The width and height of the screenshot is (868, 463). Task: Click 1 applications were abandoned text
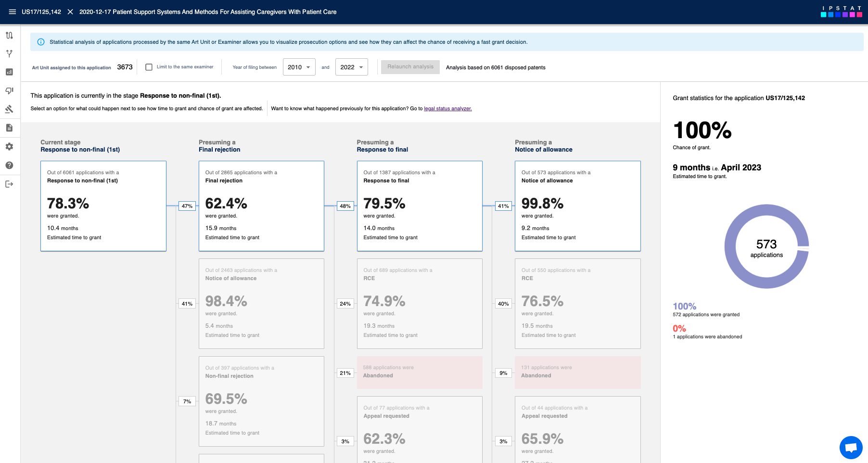[x=707, y=337]
